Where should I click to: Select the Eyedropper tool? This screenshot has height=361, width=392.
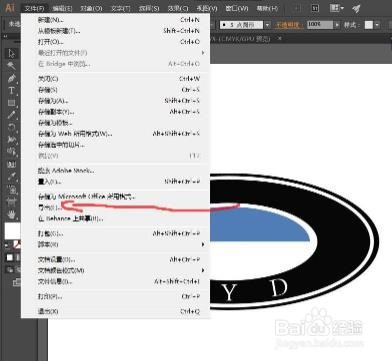(12, 177)
